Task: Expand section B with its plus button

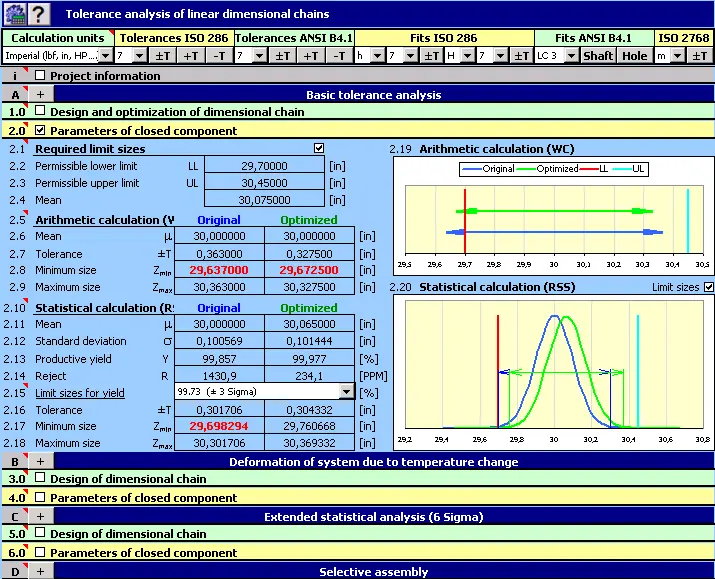Action: [x=40, y=461]
